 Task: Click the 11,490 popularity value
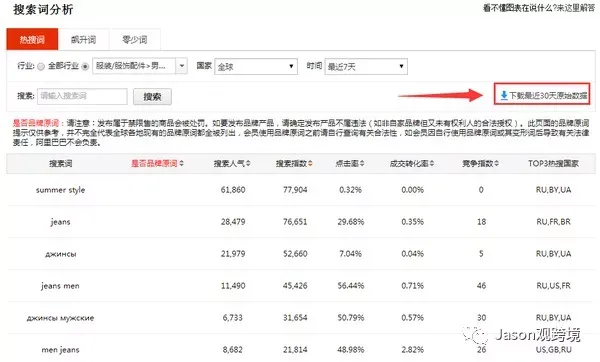click(x=233, y=286)
